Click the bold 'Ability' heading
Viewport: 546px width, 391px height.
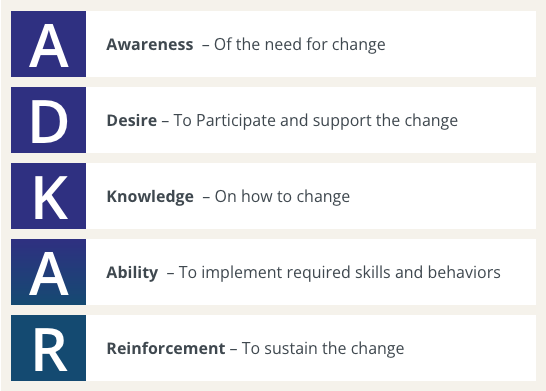tap(132, 273)
